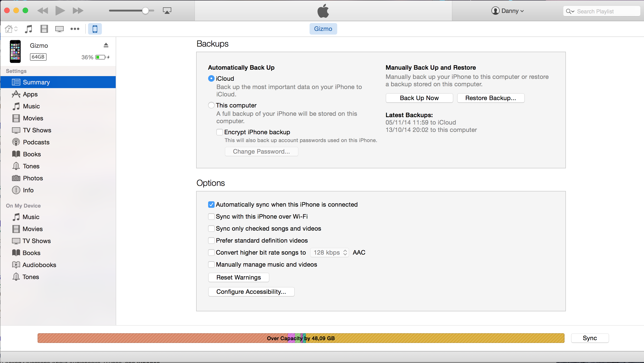Click the 64GB capacity badge
The image size is (644, 363).
coord(38,57)
